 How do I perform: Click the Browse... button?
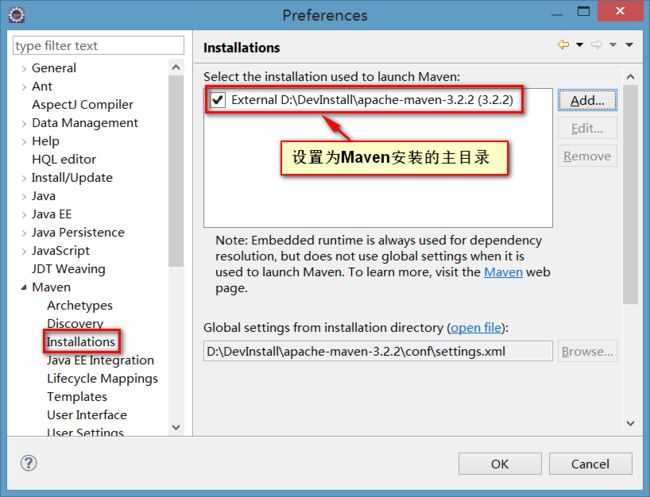tap(587, 352)
